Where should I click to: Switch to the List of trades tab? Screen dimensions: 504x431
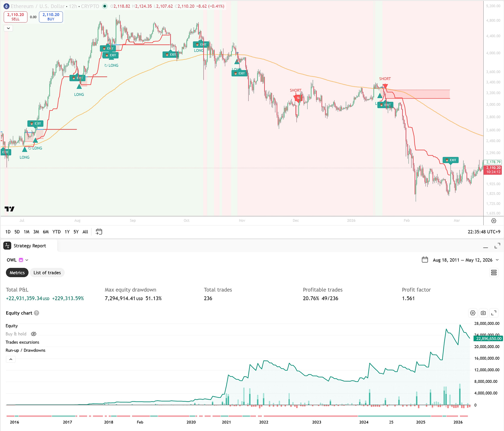47,273
